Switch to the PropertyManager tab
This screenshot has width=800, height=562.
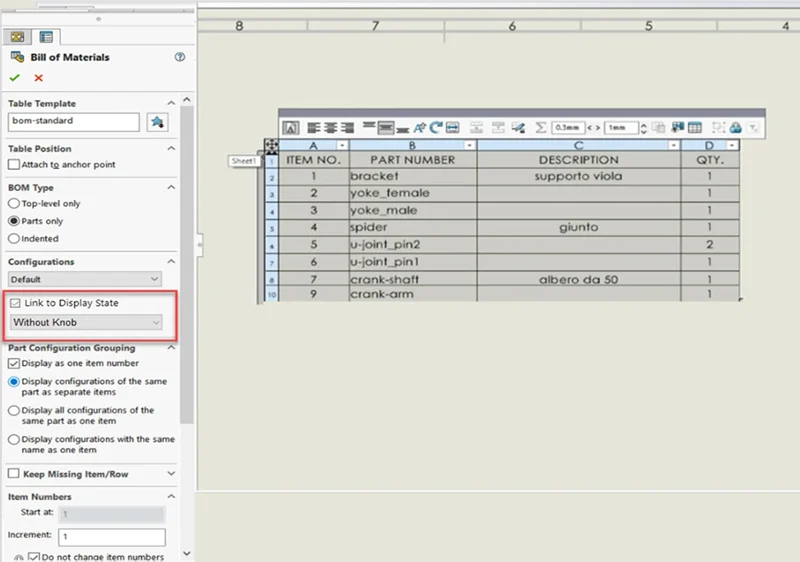pyautogui.click(x=45, y=37)
